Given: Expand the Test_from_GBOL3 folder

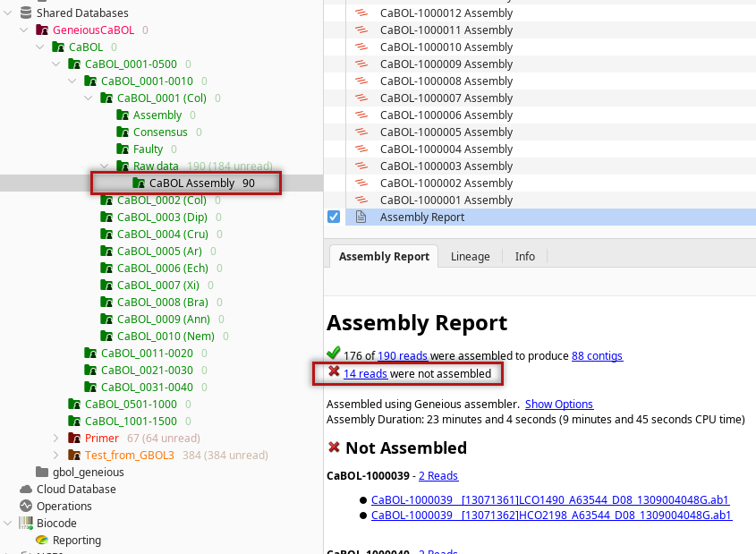Looking at the screenshot, I should tap(56, 456).
